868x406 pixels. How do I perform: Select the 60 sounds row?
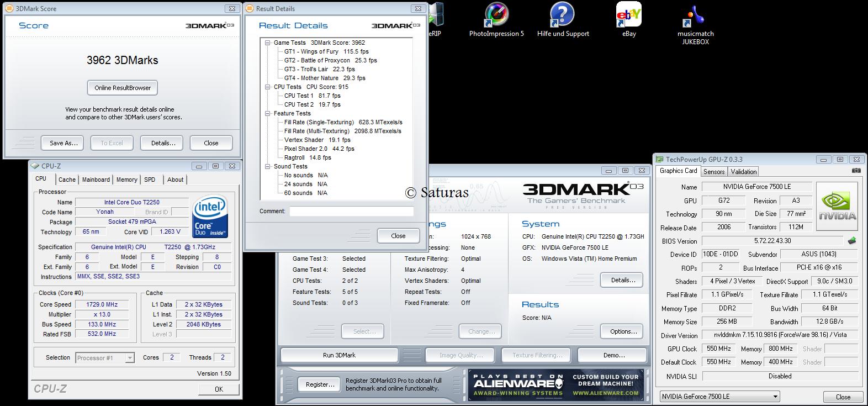point(305,193)
